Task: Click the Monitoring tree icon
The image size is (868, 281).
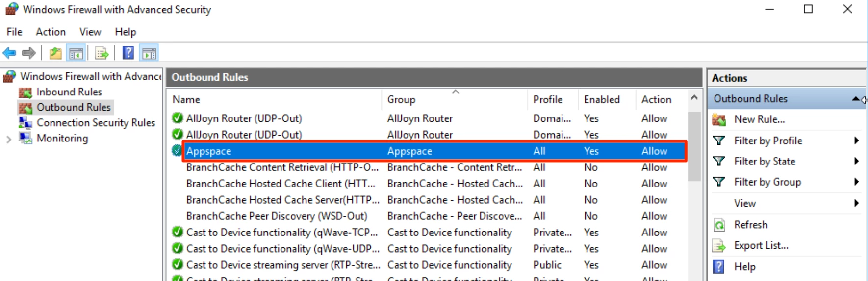Action: coord(25,138)
